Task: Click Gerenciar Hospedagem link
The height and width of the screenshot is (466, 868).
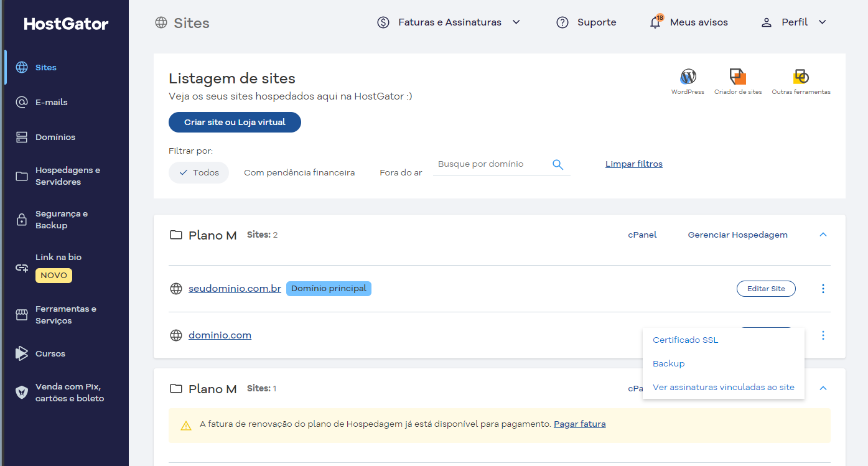Action: (x=738, y=235)
